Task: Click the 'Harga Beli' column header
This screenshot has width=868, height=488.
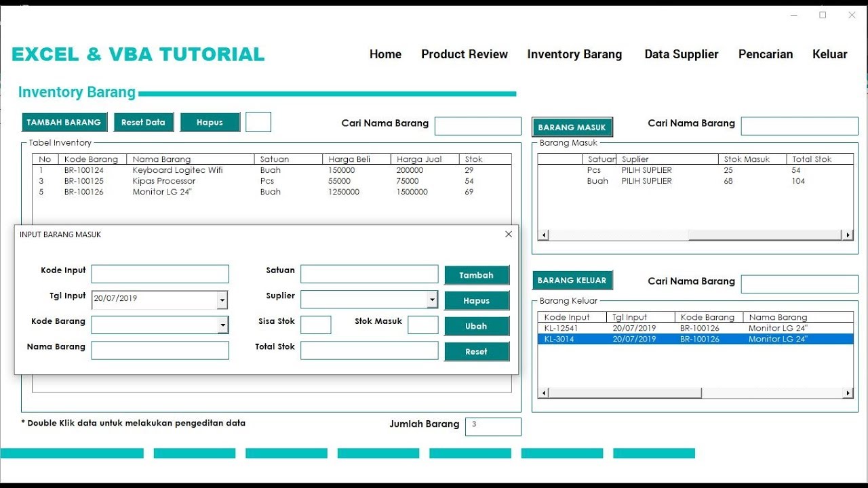Action: pyautogui.click(x=357, y=159)
